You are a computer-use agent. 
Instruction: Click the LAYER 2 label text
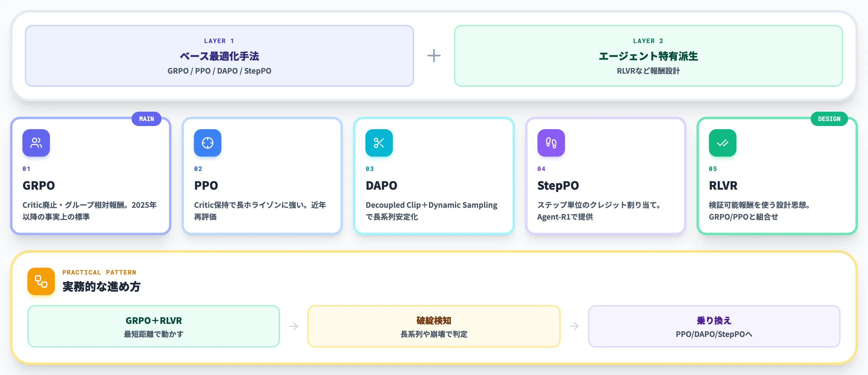(648, 41)
